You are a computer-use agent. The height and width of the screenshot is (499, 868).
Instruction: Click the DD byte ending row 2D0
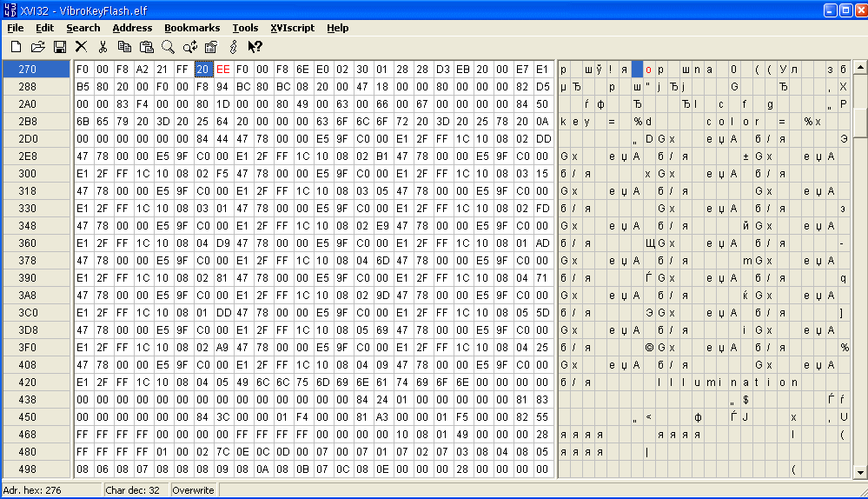[542, 138]
